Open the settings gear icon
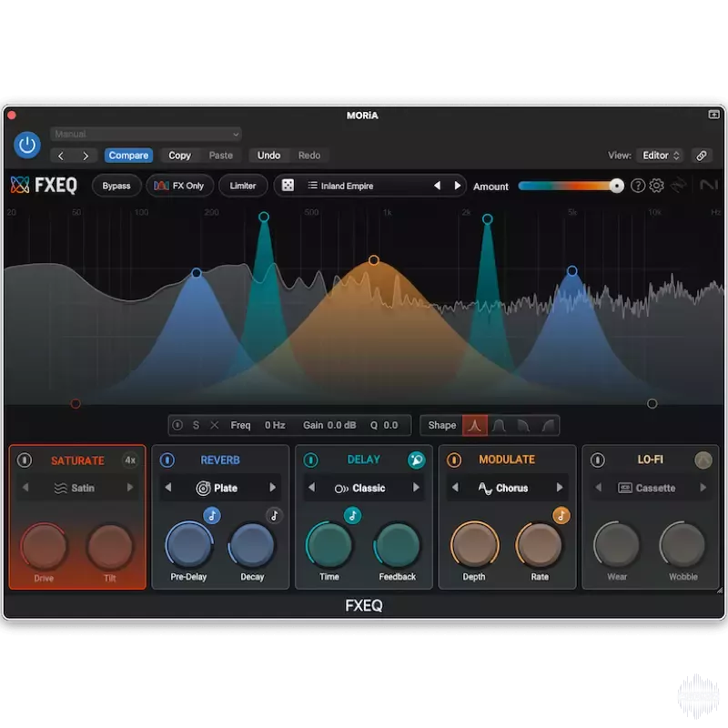Viewport: 728px width, 728px height. [656, 186]
